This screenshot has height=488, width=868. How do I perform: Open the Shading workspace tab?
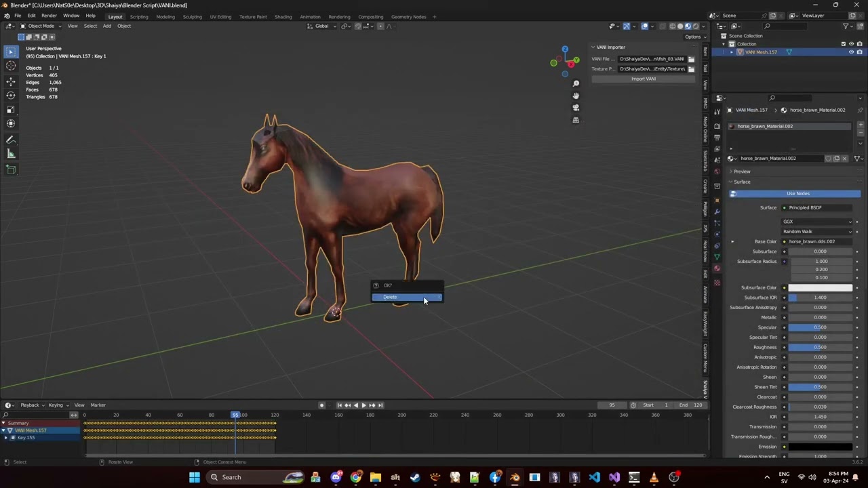pyautogui.click(x=283, y=17)
